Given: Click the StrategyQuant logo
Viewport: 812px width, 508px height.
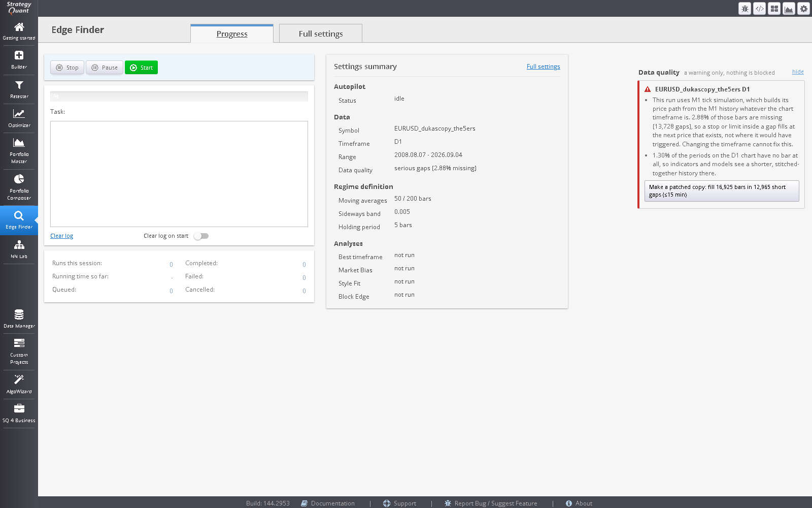Looking at the screenshot, I should click(x=19, y=8).
